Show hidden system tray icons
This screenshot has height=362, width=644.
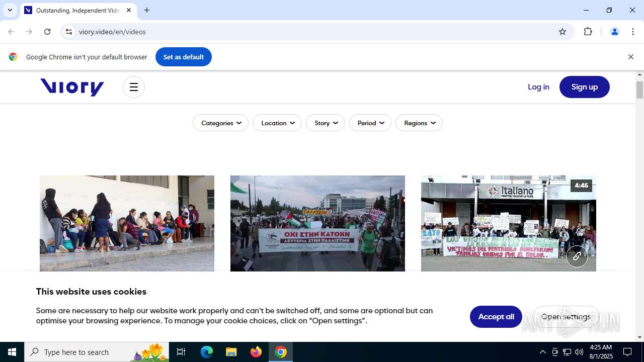point(542,352)
